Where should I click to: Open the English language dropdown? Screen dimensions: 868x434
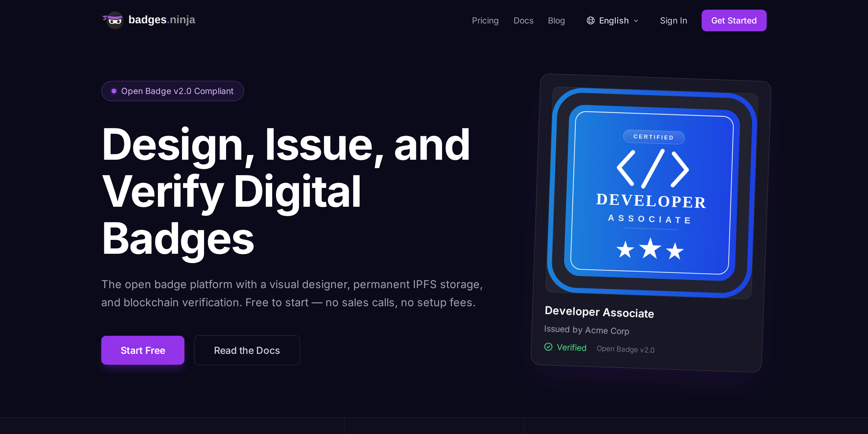click(613, 20)
